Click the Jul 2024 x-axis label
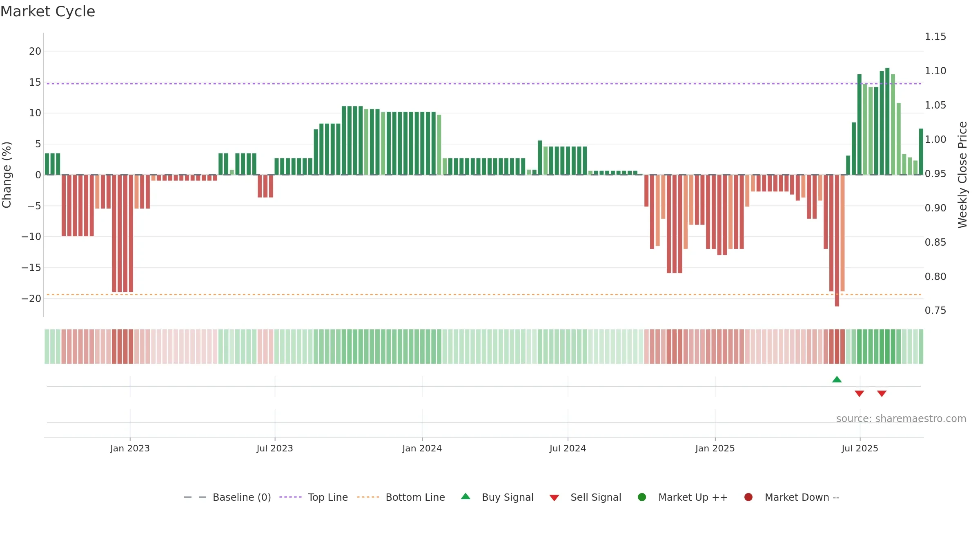This screenshot has width=980, height=551. coord(568,448)
